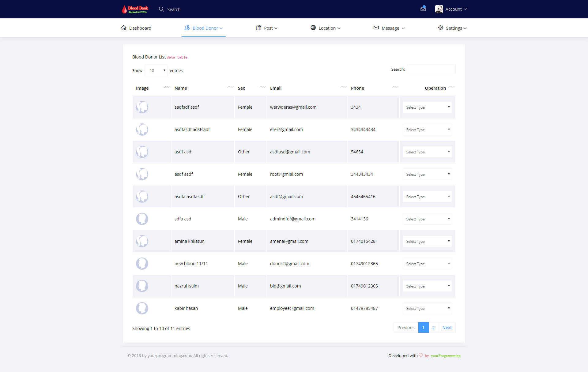Click the Location globe icon

[x=313, y=28]
